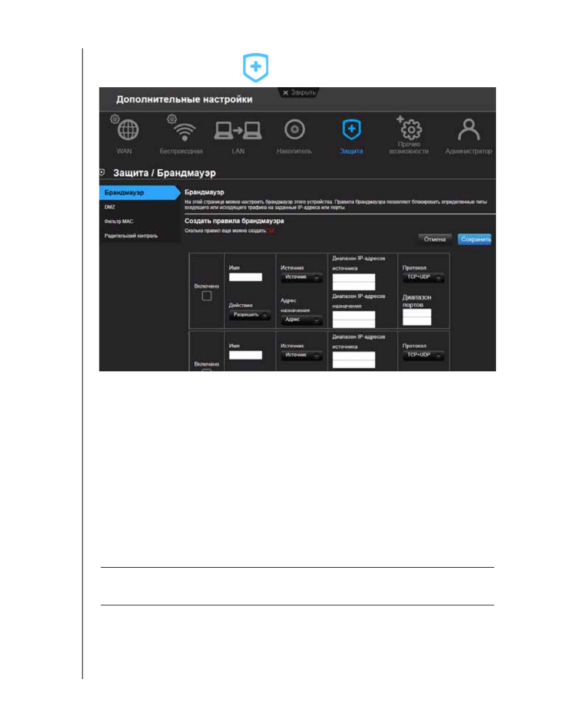Click the blue Save button
Image resolution: width=562 pixels, height=728 pixels.
point(475,239)
